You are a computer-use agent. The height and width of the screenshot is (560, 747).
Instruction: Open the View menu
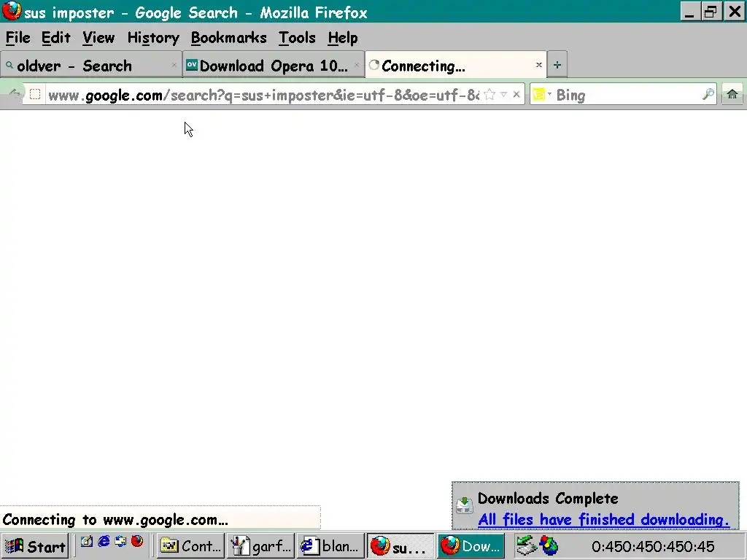pyautogui.click(x=98, y=38)
